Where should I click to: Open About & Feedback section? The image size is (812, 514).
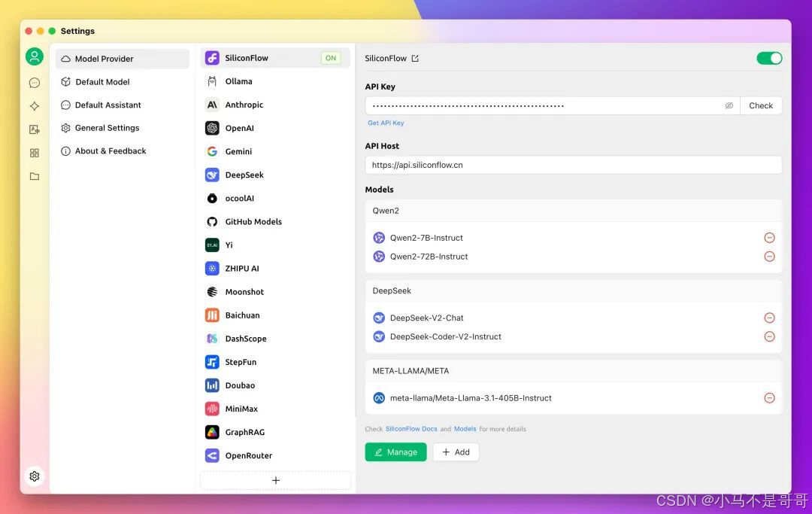pos(123,151)
